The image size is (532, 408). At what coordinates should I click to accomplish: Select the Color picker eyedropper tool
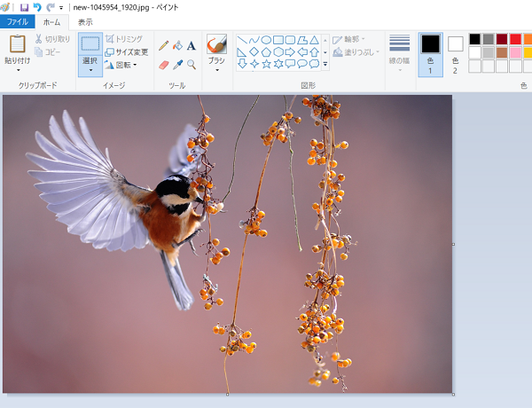tap(177, 65)
